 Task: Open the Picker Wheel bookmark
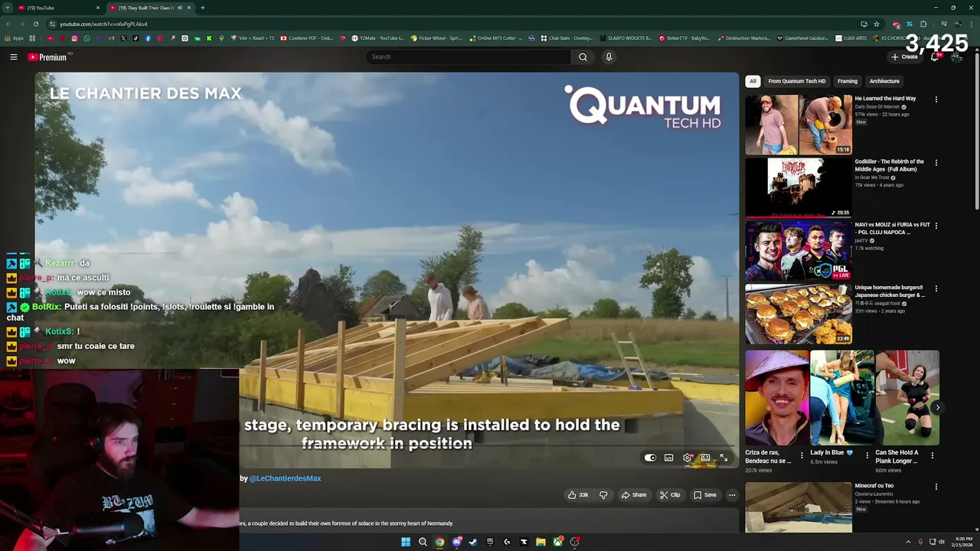(436, 38)
